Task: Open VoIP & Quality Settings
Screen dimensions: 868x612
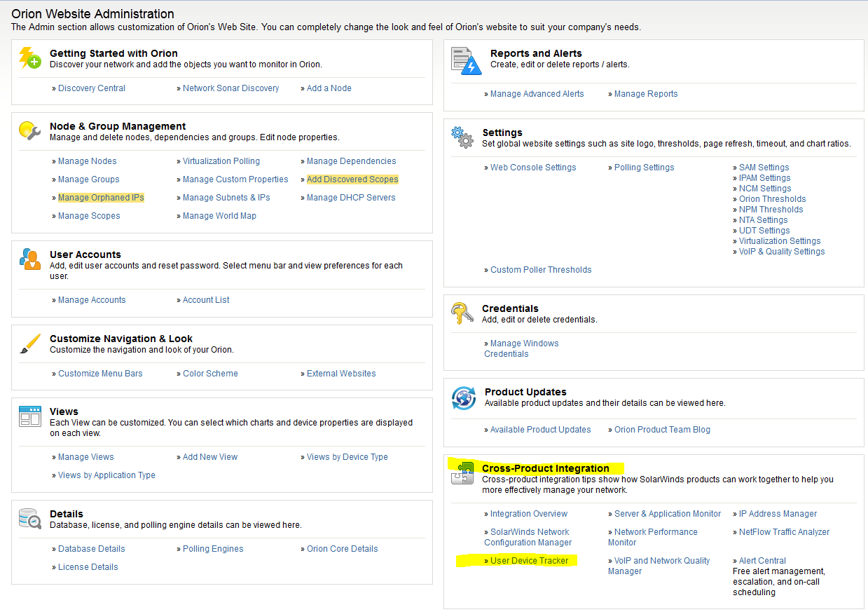Action: point(782,252)
